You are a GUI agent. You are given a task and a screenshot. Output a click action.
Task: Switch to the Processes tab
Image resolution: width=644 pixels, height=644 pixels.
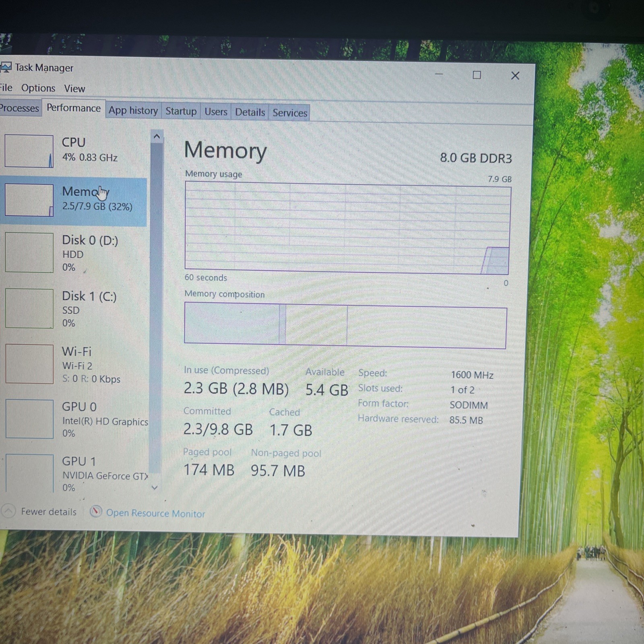pyautogui.click(x=19, y=108)
